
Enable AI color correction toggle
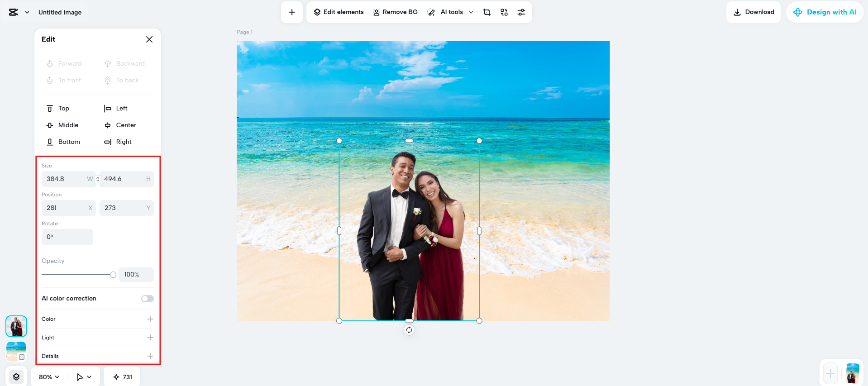[147, 299]
